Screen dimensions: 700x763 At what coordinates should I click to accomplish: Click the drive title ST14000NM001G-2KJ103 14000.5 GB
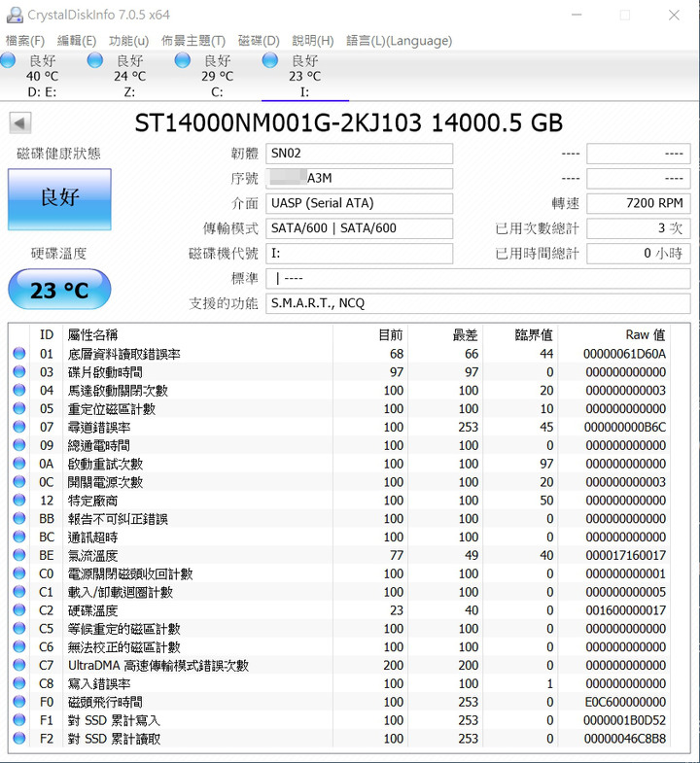pos(348,122)
